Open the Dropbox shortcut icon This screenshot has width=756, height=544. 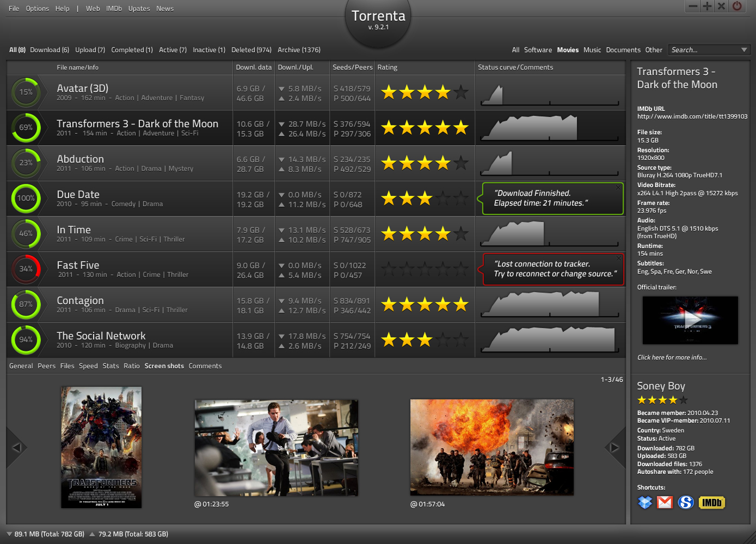(645, 502)
